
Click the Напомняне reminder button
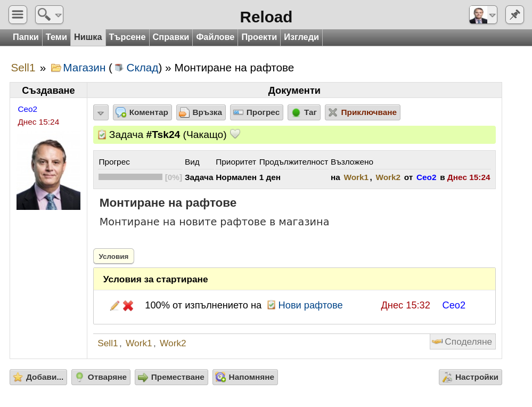point(245,377)
